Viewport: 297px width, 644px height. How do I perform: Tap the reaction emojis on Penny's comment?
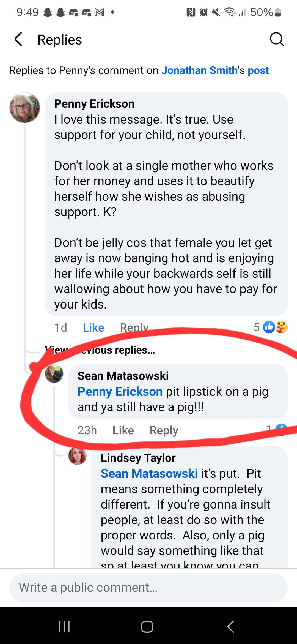coord(275,327)
